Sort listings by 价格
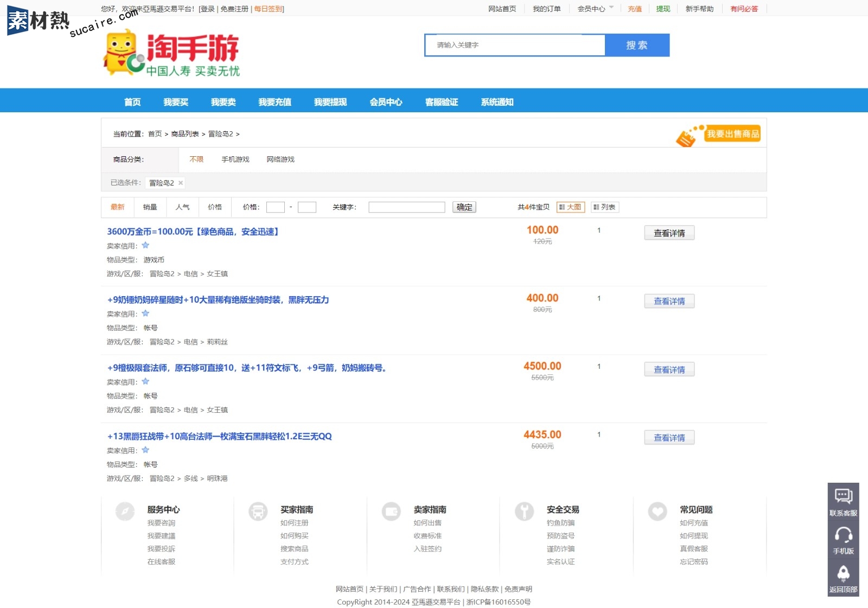 [215, 207]
